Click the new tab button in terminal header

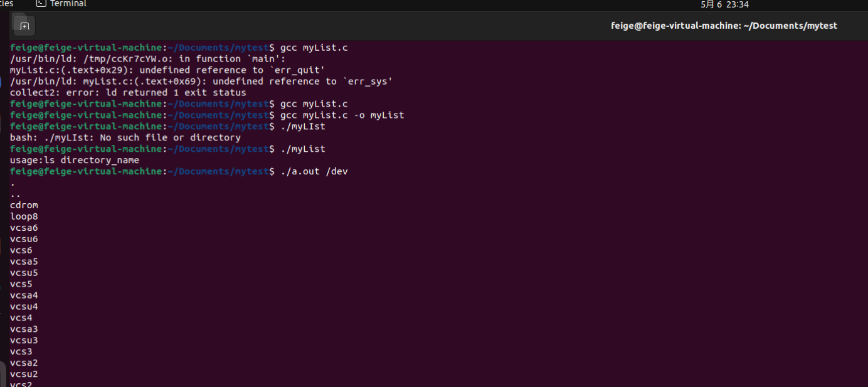click(24, 26)
